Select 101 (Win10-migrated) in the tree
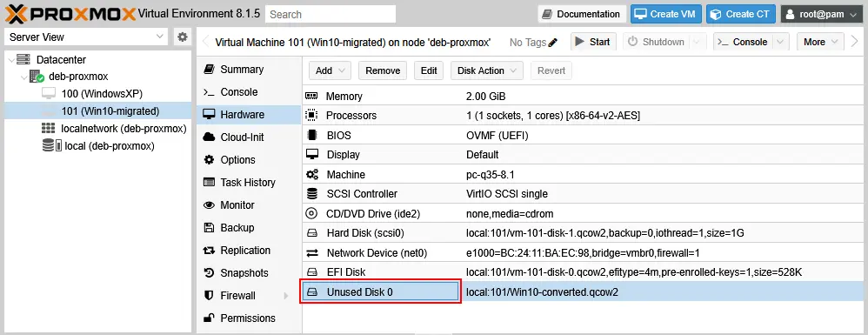This screenshot has width=868, height=335. [x=98, y=111]
